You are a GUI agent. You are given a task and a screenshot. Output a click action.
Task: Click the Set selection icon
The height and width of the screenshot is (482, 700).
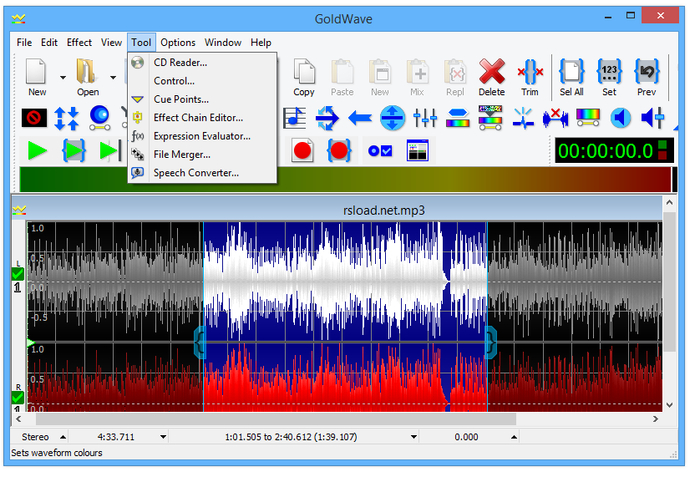(609, 77)
